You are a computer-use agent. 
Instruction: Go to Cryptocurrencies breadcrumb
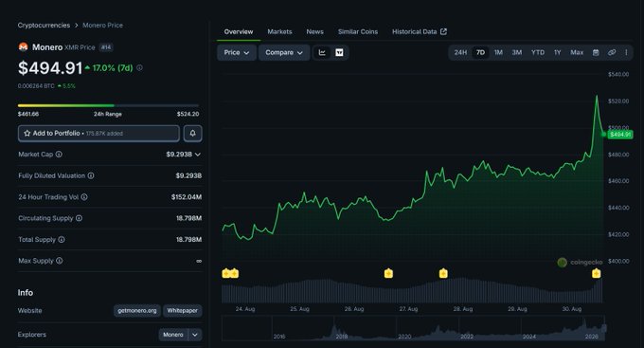[44, 25]
